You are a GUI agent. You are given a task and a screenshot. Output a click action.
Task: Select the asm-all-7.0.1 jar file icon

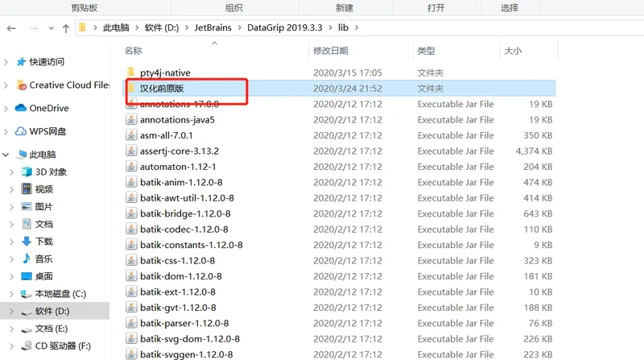pyautogui.click(x=132, y=135)
